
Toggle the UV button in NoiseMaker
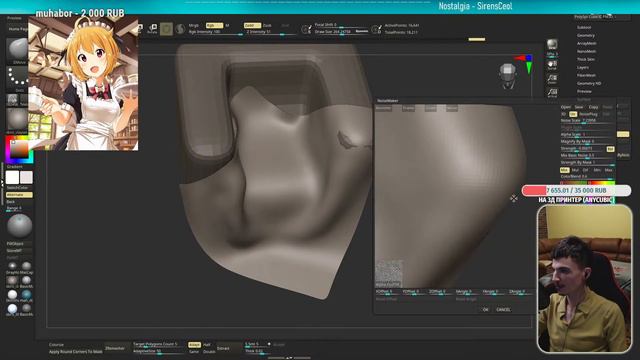pyautogui.click(x=573, y=114)
